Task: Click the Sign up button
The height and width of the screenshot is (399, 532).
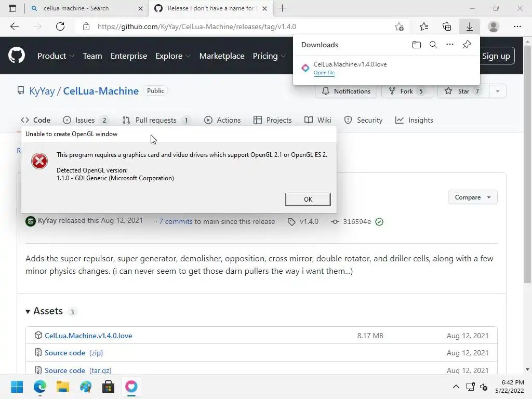Action: [496, 56]
